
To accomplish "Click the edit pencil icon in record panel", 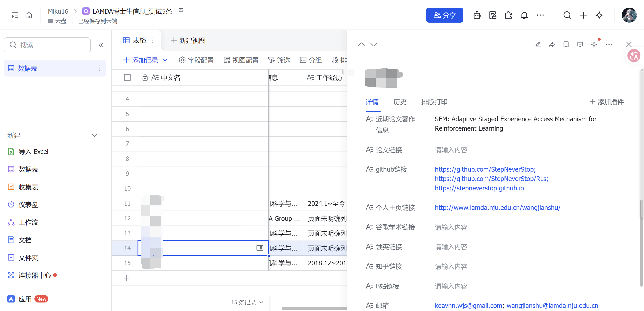I will pos(538,45).
